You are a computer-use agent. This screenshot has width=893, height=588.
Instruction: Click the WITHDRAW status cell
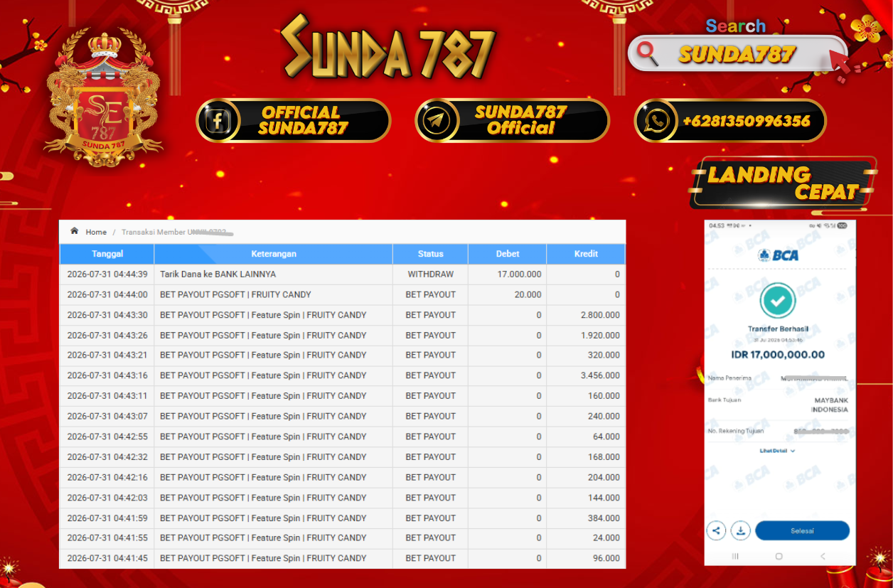[x=431, y=274]
